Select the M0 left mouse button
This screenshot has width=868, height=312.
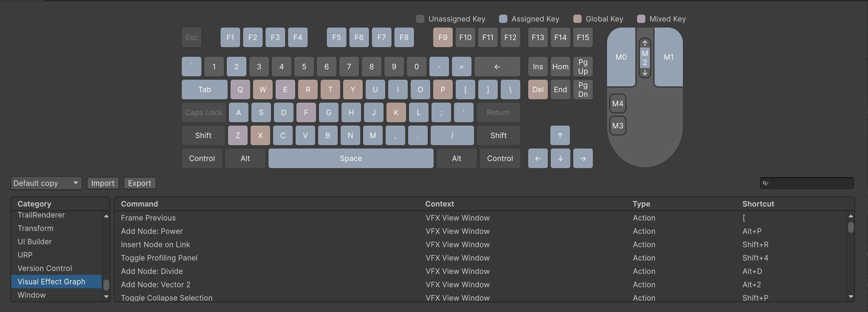pyautogui.click(x=621, y=57)
